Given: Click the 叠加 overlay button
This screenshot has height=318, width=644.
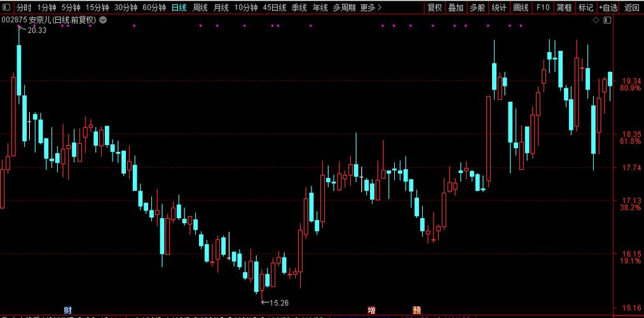Looking at the screenshot, I should (x=456, y=8).
